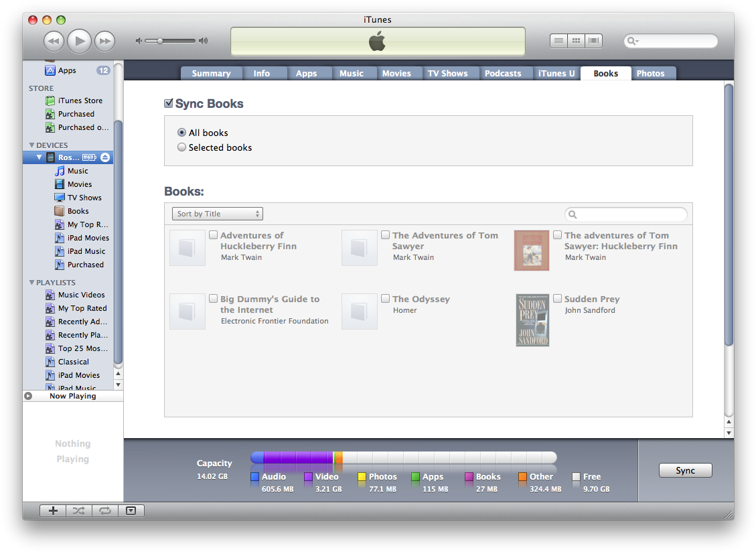Skip to previous track with rewind button
This screenshot has height=552, width=756.
(x=54, y=41)
